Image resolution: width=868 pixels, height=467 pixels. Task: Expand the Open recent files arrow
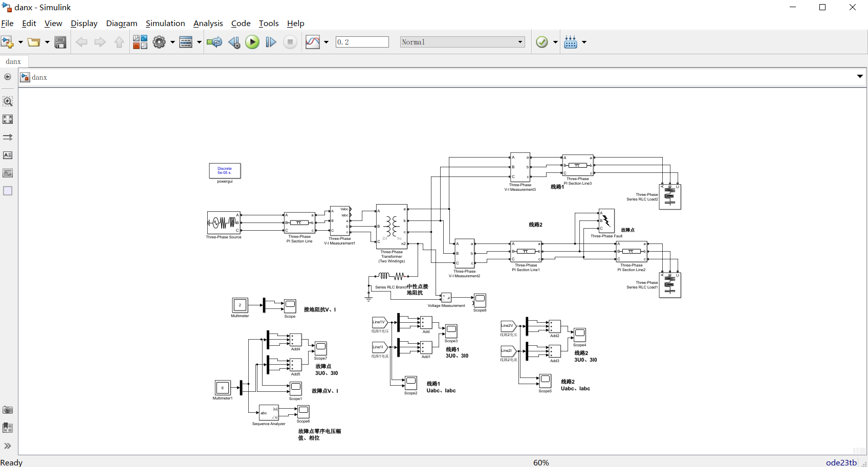coord(47,42)
